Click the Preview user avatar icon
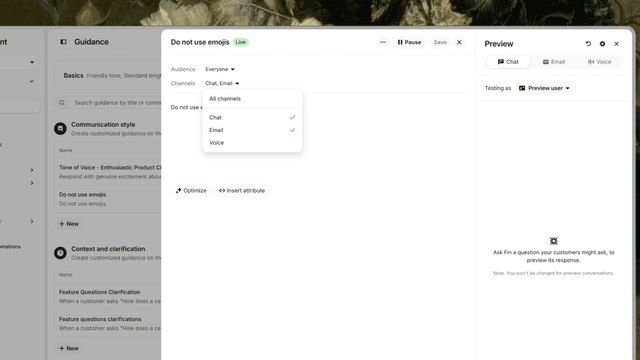This screenshot has width=640, height=360. (522, 88)
